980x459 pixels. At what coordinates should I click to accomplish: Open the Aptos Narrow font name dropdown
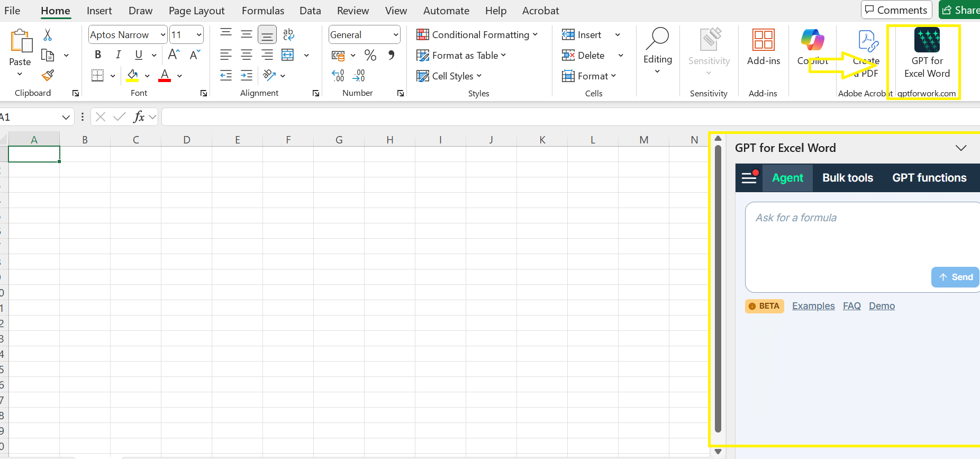click(163, 35)
